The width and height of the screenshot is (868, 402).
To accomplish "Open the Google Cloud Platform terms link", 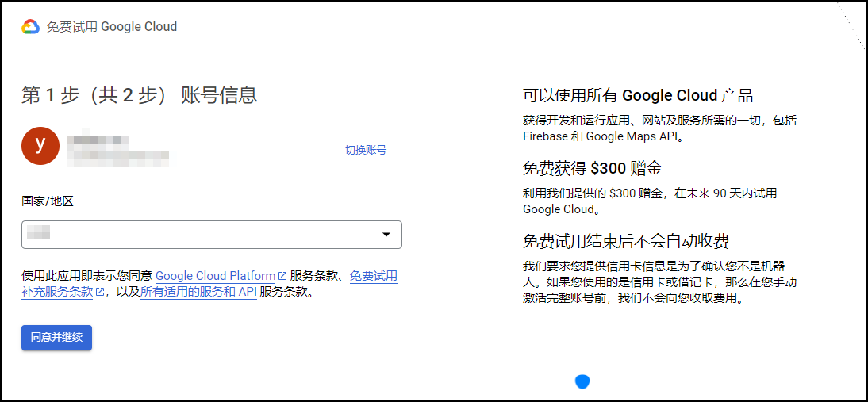I will (x=215, y=276).
